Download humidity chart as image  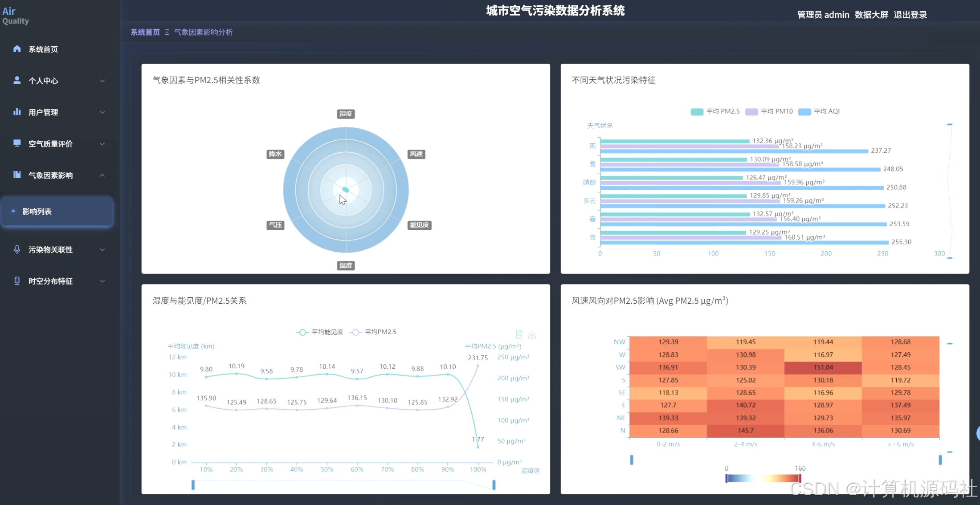pos(532,334)
